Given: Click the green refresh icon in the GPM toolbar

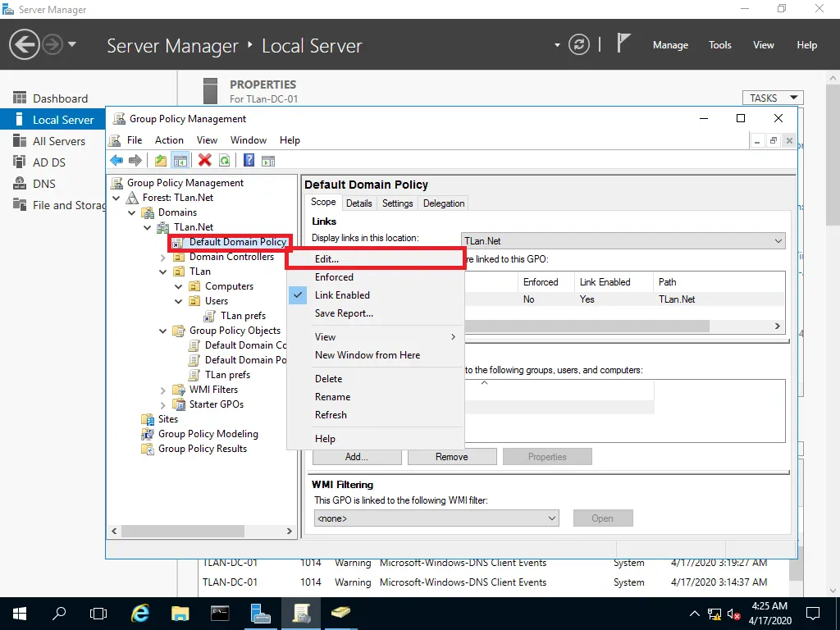Looking at the screenshot, I should pos(225,160).
